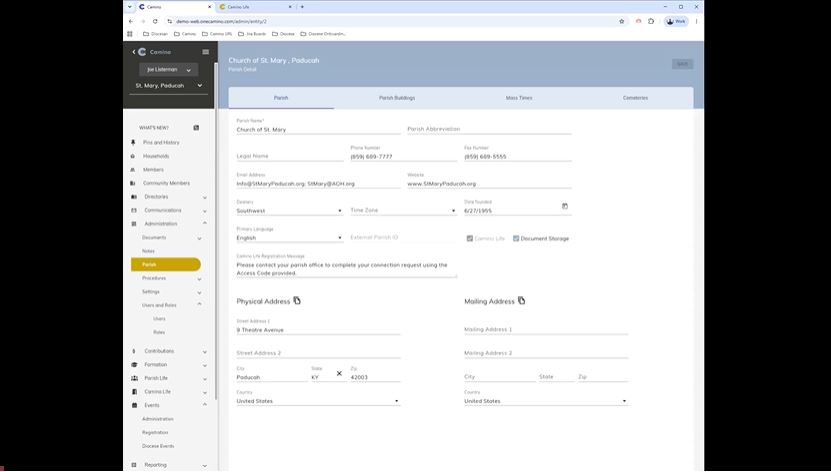Click the Save button
831x472 pixels.
683,64
